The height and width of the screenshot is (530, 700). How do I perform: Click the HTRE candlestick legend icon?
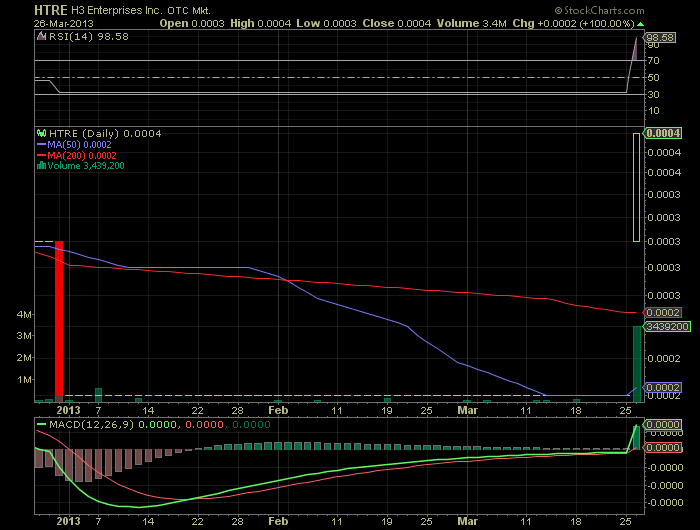point(42,133)
